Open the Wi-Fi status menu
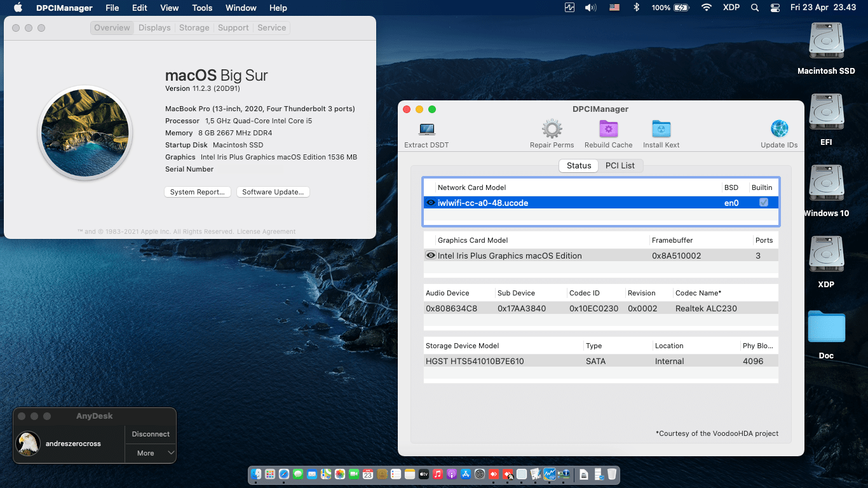868x488 pixels. coord(706,8)
